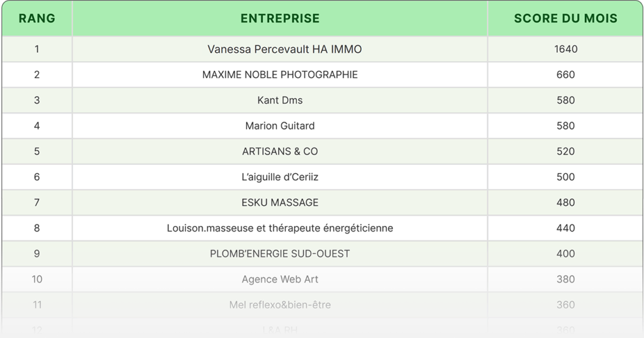Select the ARTISANS & CO row
Image resolution: width=644 pixels, height=338 pixels.
[x=280, y=152]
